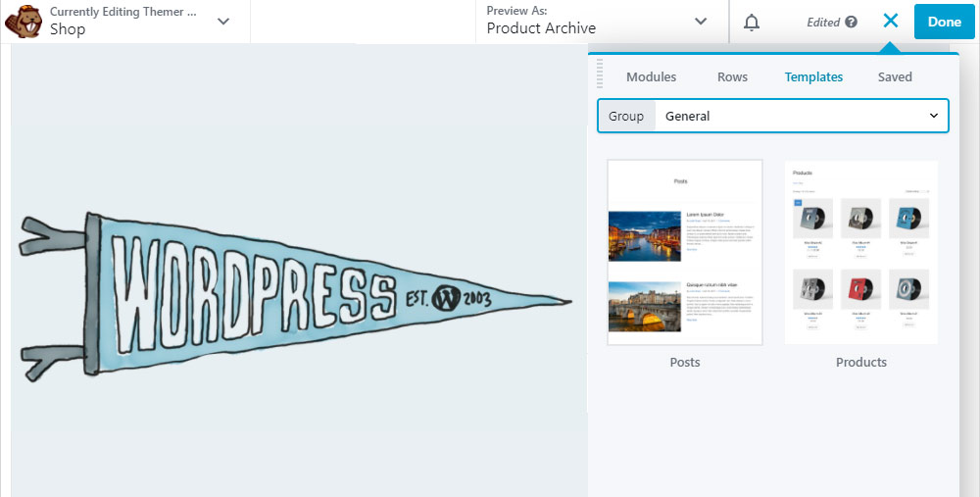Click the Edited status text
The width and height of the screenshot is (980, 497).
823,23
